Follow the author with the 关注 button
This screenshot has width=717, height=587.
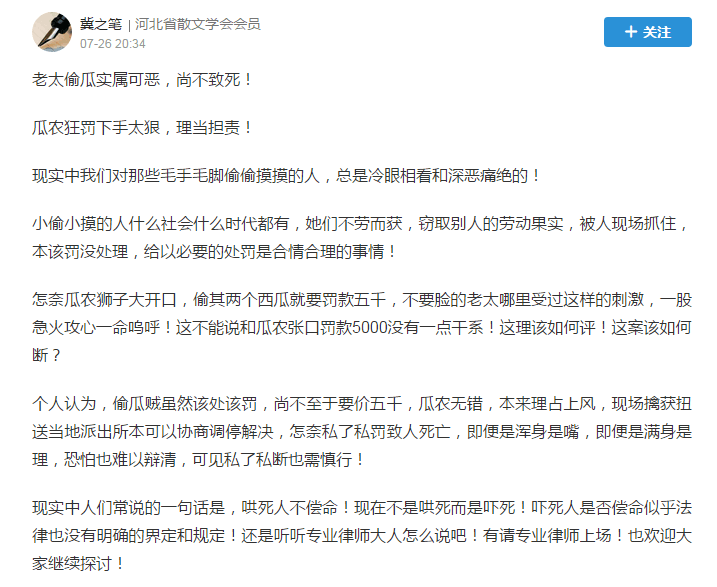click(648, 32)
